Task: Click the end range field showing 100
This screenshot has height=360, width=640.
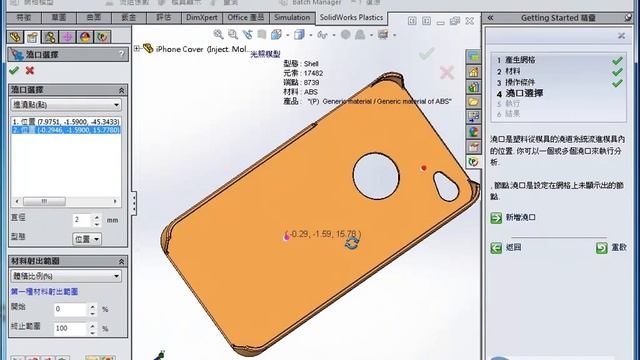Action: (x=71, y=329)
